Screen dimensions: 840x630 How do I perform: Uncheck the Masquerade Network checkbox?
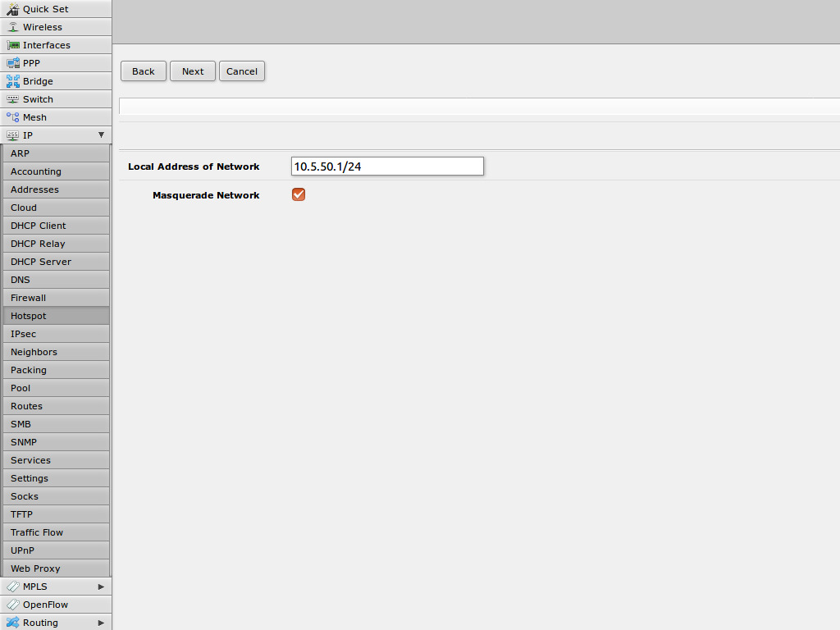[x=299, y=194]
